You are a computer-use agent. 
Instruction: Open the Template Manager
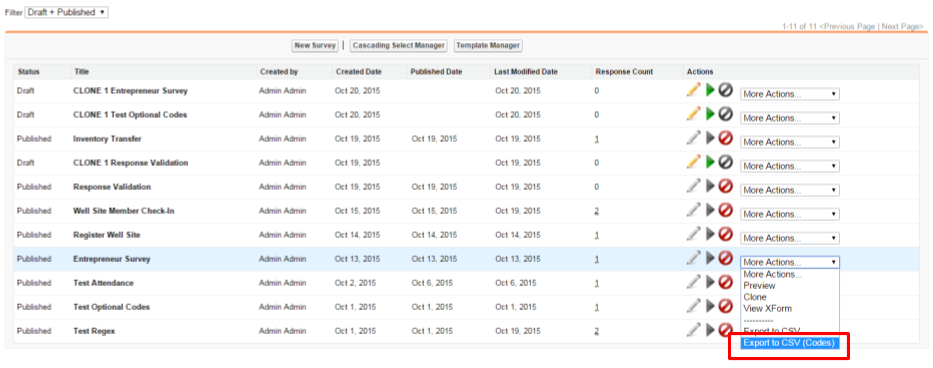pos(488,45)
